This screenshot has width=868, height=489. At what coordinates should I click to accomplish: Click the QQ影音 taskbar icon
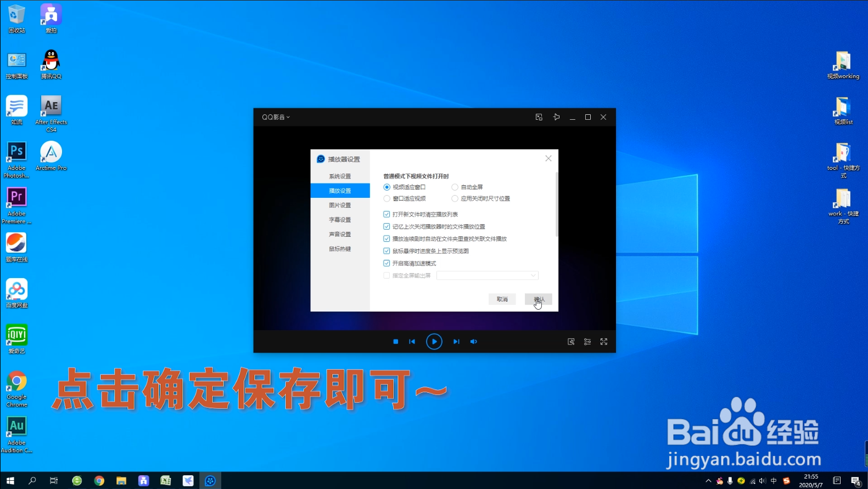[x=210, y=481]
